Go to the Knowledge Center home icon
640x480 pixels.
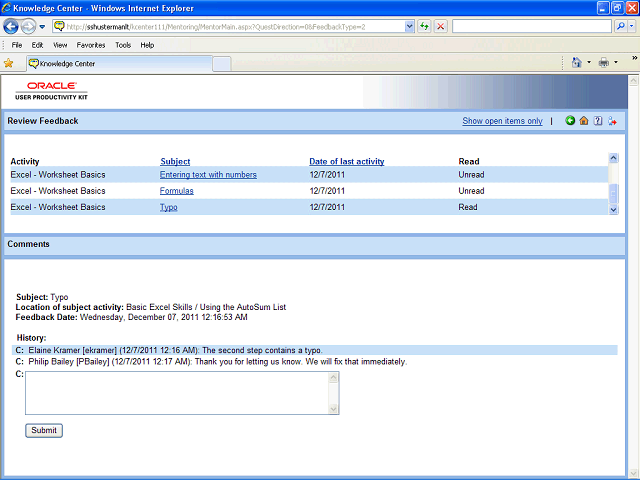(584, 120)
